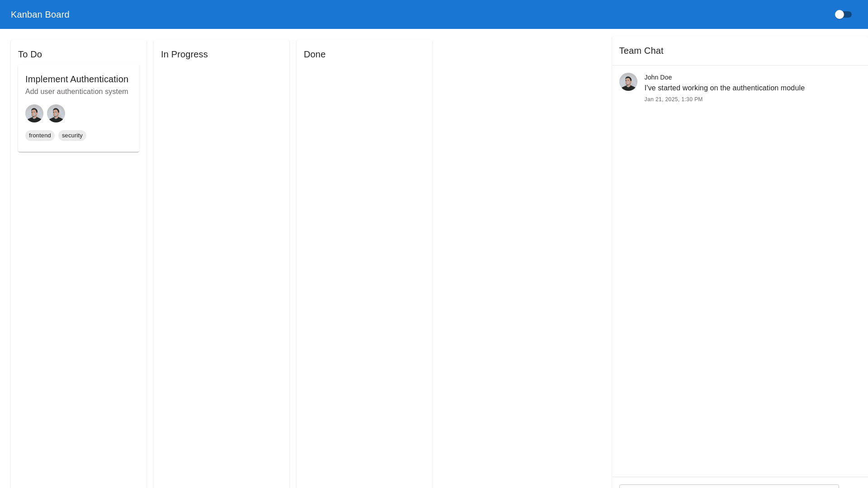Click the To Do column heading
This screenshot has width=868, height=488.
tap(30, 54)
